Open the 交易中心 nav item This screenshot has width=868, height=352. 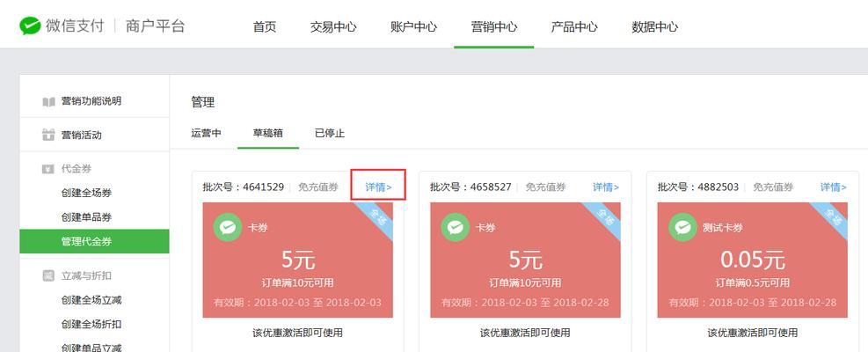tap(333, 26)
